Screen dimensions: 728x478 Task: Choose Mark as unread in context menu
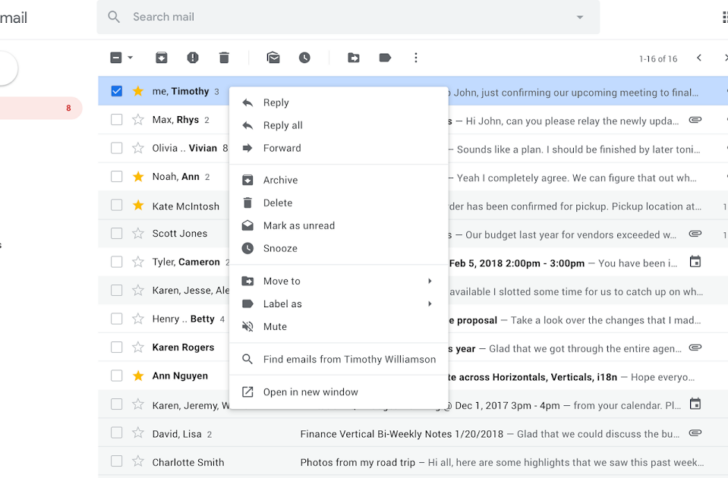(x=338, y=226)
